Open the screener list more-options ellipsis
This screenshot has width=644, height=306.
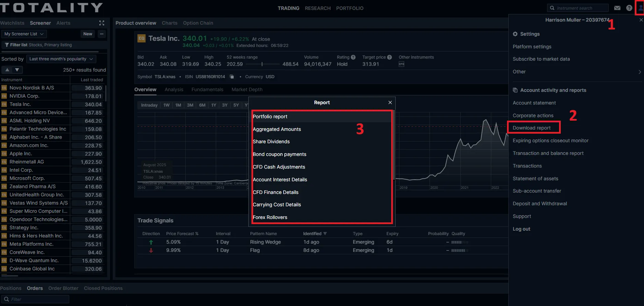coord(102,34)
